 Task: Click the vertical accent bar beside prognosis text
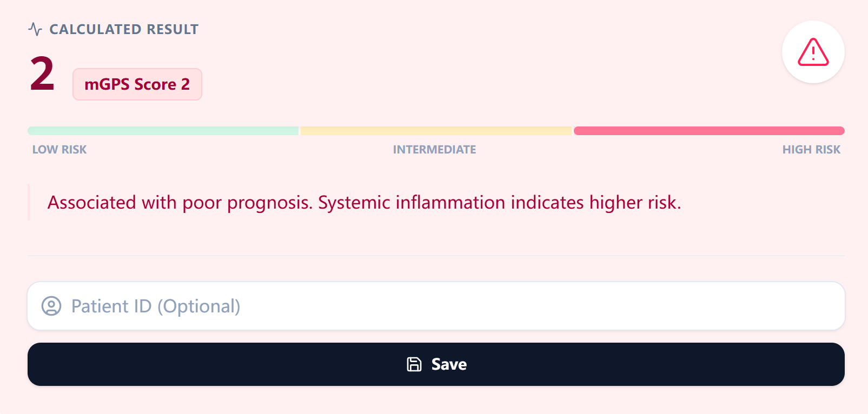click(x=29, y=202)
